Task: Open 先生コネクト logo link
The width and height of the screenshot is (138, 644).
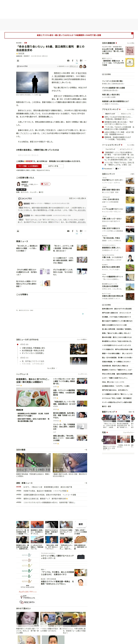Action: [x=28, y=602]
